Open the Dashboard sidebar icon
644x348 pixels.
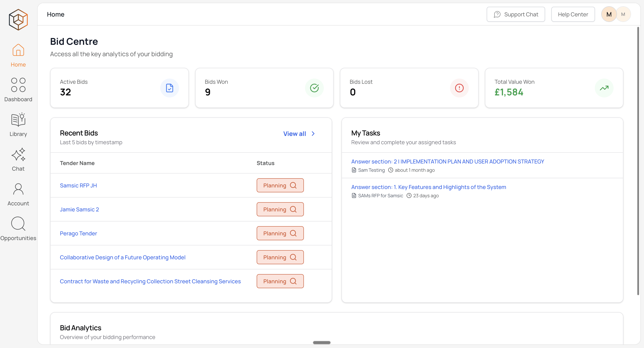tap(18, 85)
